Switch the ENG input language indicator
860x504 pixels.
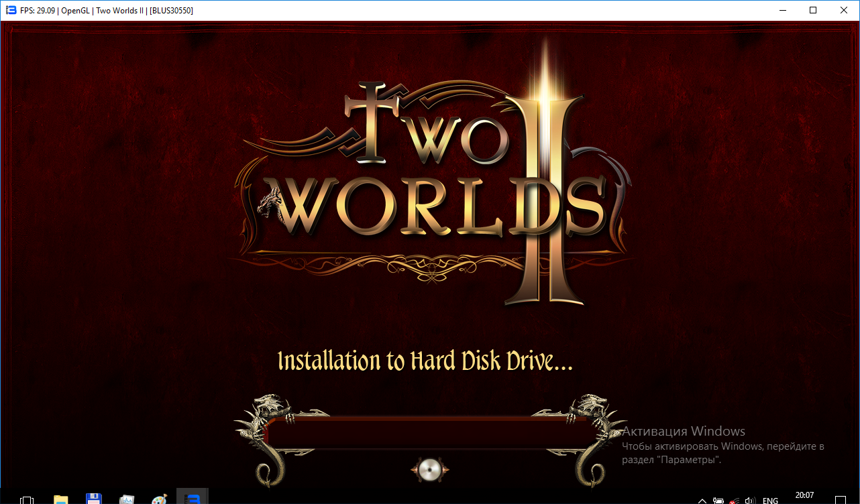770,501
